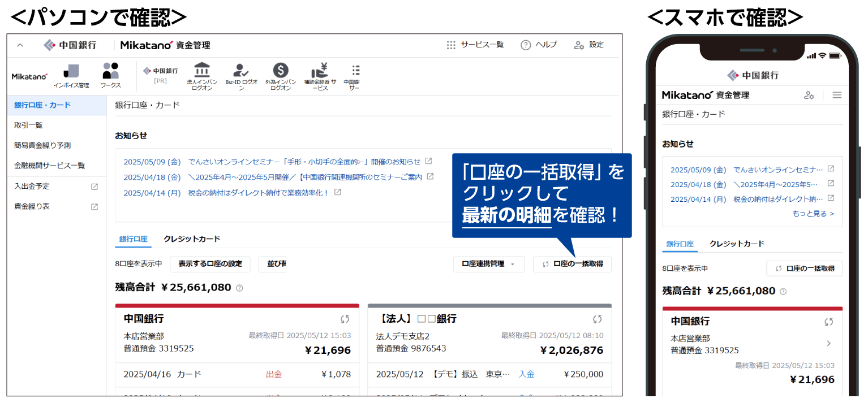
Task: Click the smartphone user settings icon
Action: coord(809,95)
